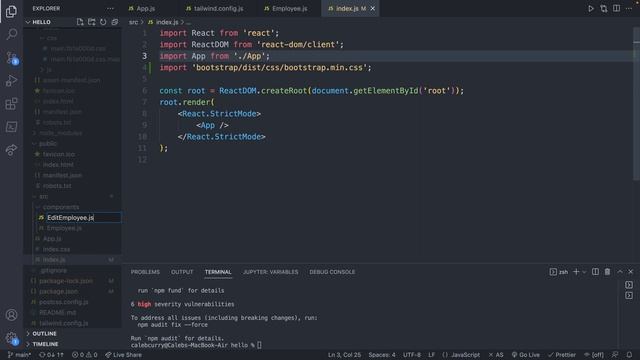Open the Accounts menu icon
This screenshot has height=360, width=640.
click(x=11, y=315)
